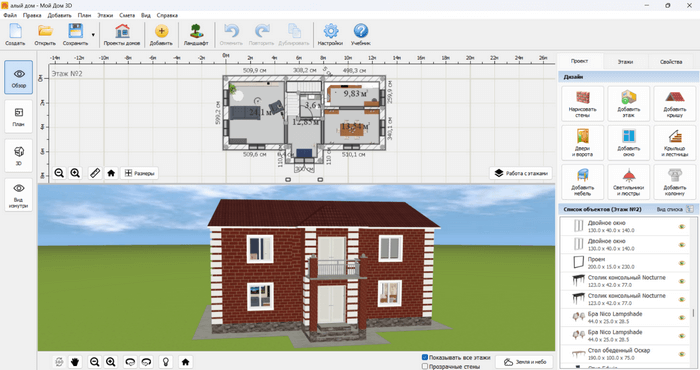Viewport: 700px width, 370px height.
Task: Hide the Проем object with eye icon
Action: coord(682,263)
